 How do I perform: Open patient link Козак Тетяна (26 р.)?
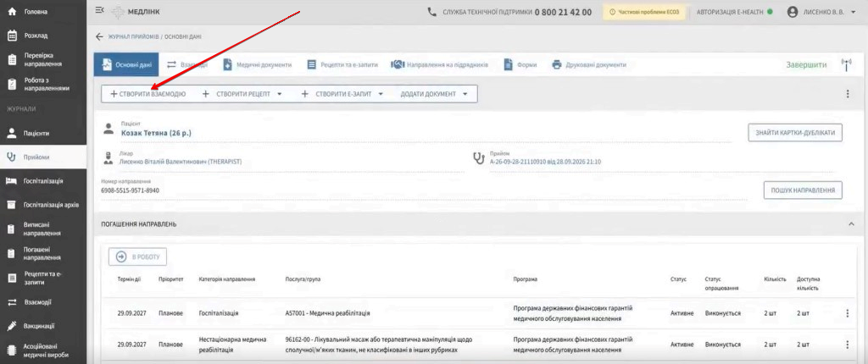pyautogui.click(x=157, y=133)
